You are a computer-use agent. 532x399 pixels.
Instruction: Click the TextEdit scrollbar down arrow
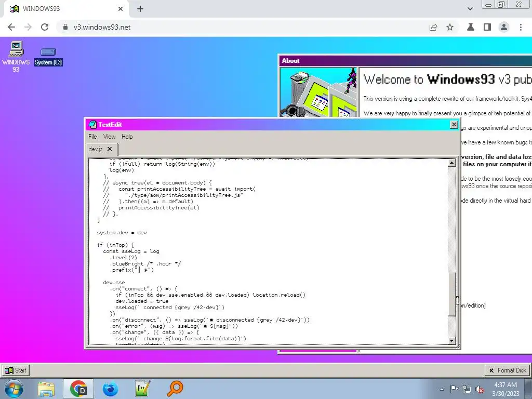(x=451, y=341)
